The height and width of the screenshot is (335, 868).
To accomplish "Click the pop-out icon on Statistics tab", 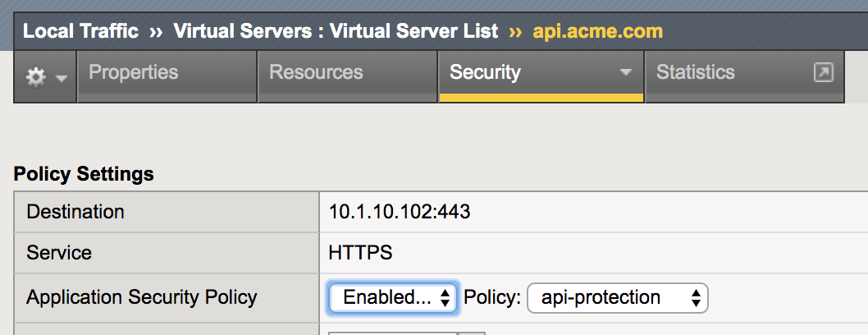I will (823, 72).
